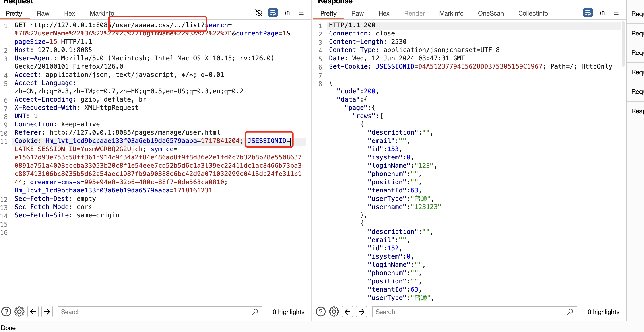Screen dimensions: 644x332
Task: Click the settings gear icon in Response
Action: pos(334,311)
